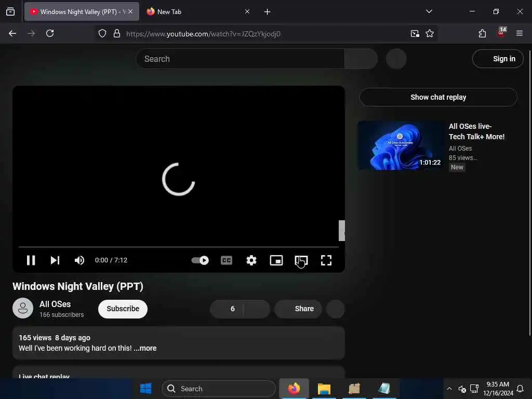This screenshot has height=399, width=532.
Task: Toggle the autoplay switch
Action: [x=200, y=260]
